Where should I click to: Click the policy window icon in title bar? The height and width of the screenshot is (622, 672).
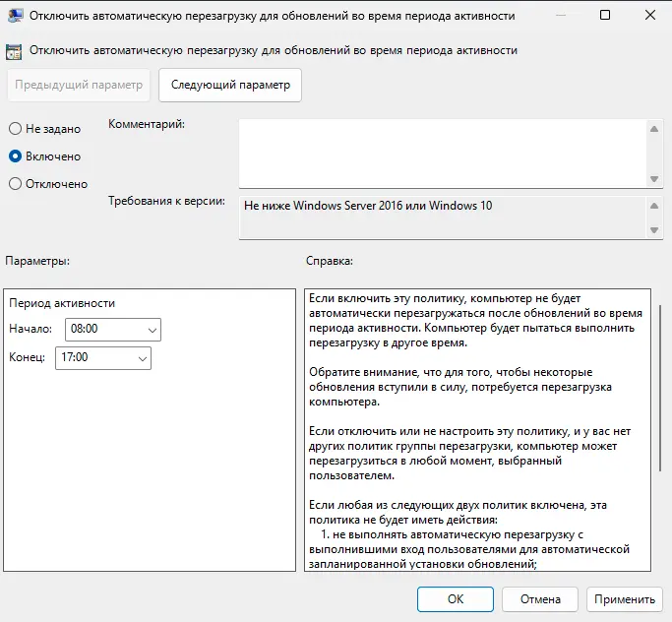16,16
